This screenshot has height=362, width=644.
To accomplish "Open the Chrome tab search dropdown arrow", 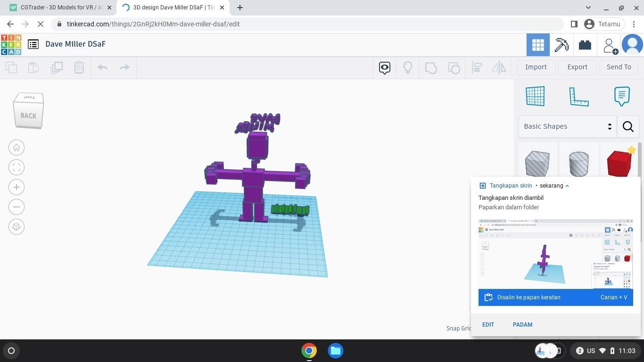I will coord(588,8).
